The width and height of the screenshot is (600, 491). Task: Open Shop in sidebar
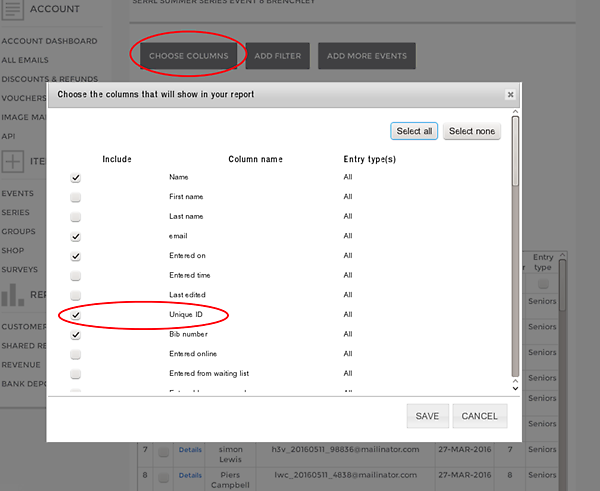point(13,251)
